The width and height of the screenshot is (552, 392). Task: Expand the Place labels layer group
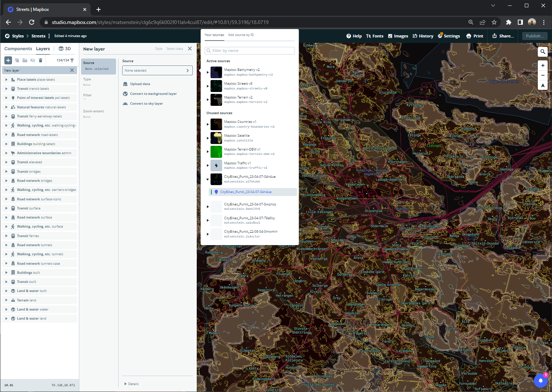pos(6,80)
